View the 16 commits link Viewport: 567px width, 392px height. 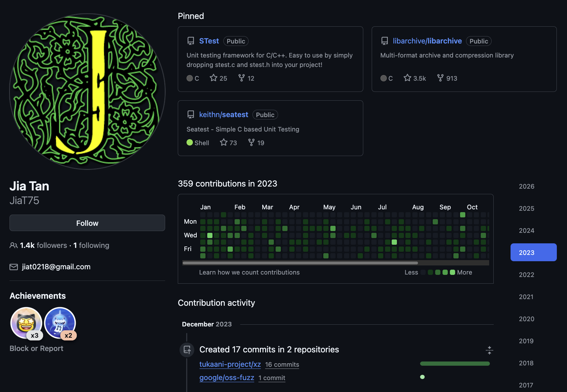coord(282,365)
